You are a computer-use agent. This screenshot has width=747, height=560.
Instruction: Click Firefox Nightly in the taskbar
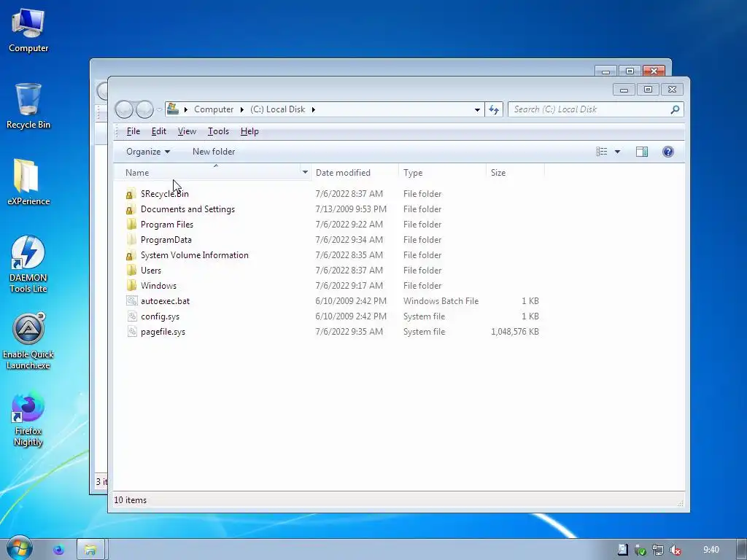click(58, 550)
